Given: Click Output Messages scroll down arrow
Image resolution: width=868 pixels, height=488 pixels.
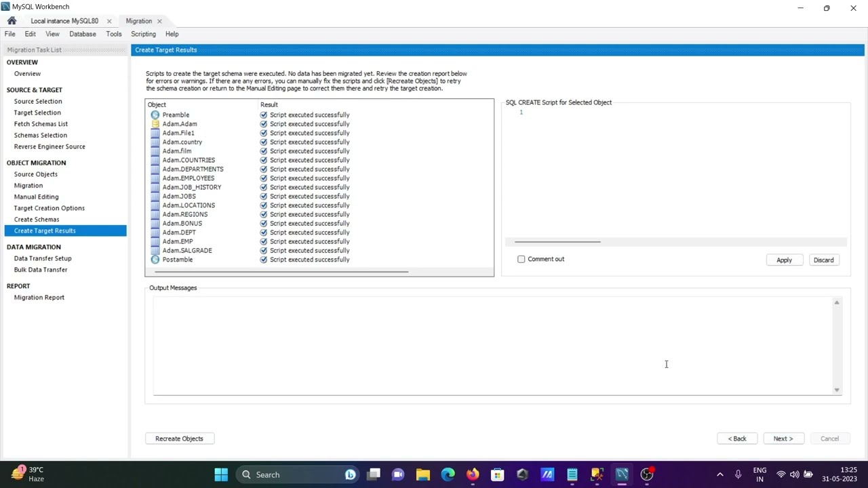Looking at the screenshot, I should pos(837,390).
